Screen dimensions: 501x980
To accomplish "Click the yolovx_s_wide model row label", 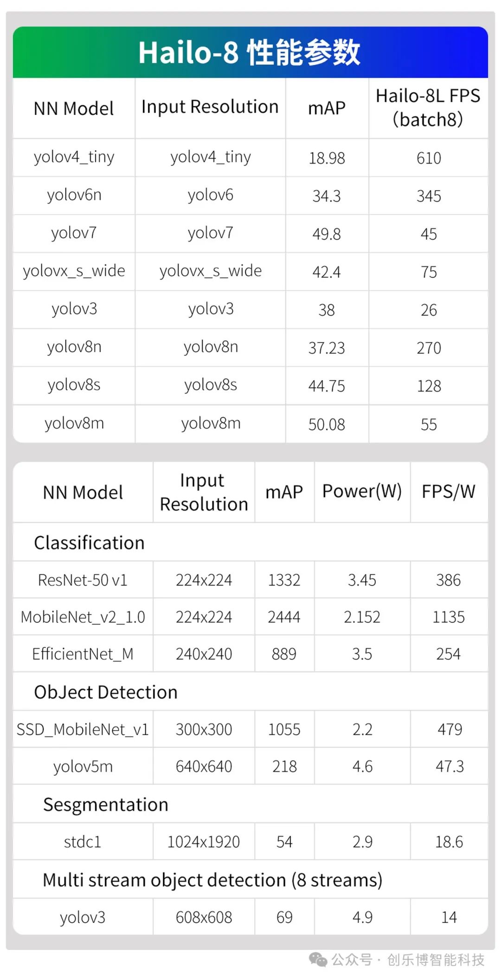I will pos(74,271).
